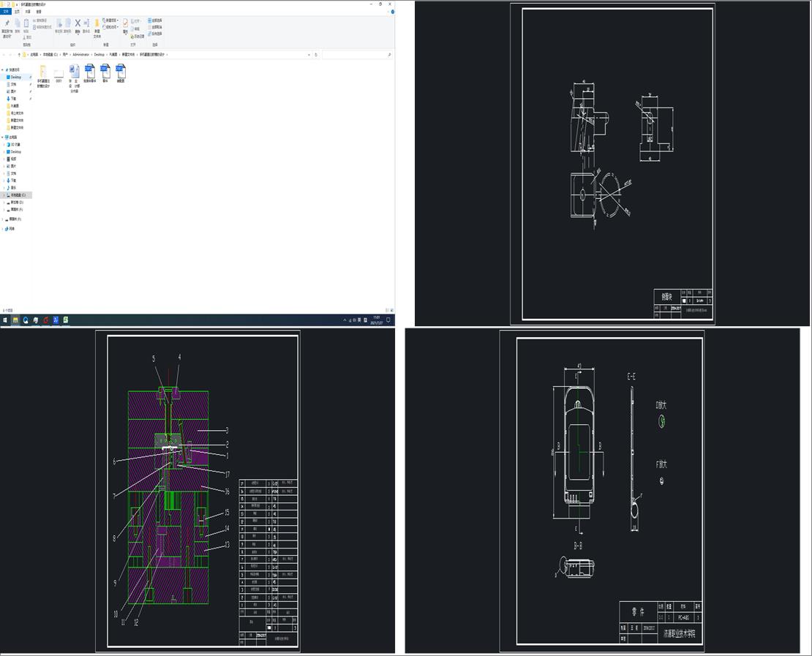
Task: Click Desktop in the address bar path
Action: 99,54
